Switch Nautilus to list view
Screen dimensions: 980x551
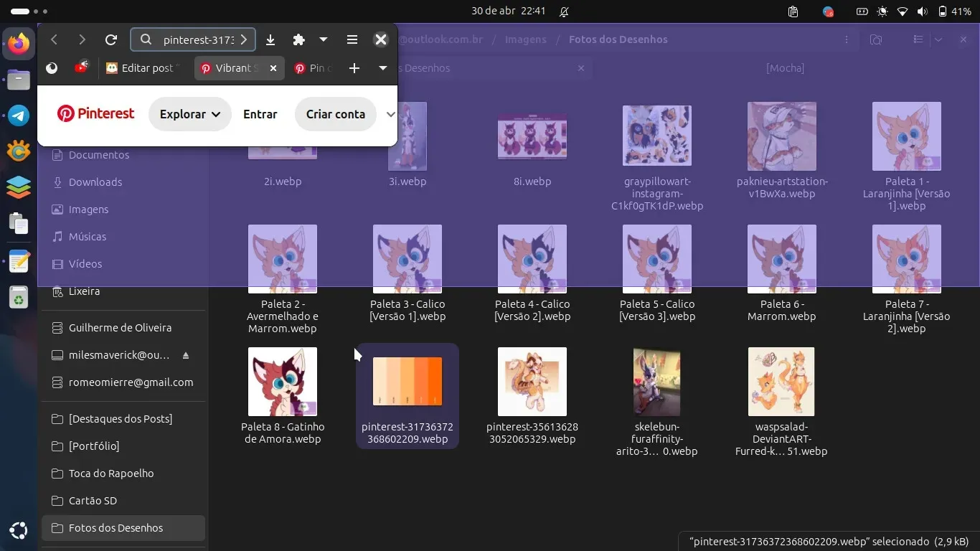point(918,40)
